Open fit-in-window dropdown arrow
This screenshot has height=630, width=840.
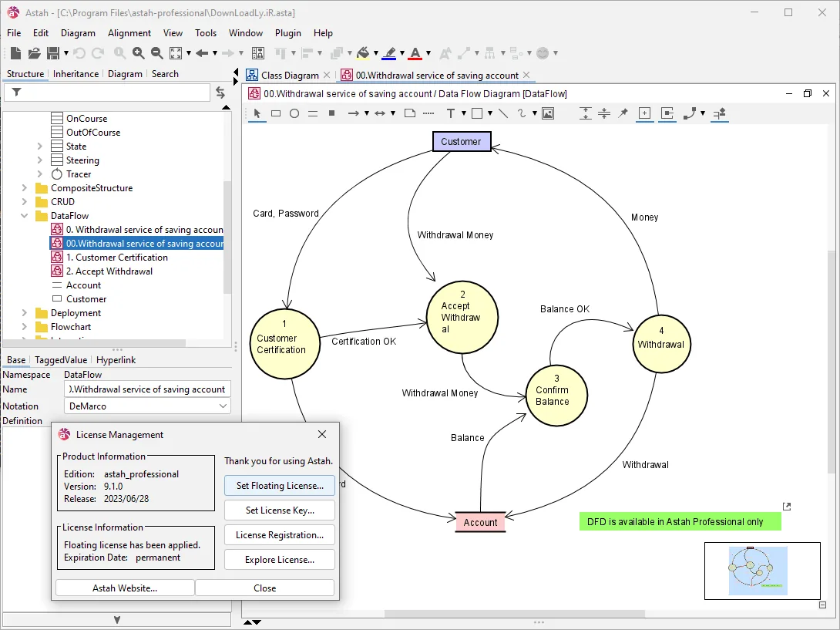189,53
